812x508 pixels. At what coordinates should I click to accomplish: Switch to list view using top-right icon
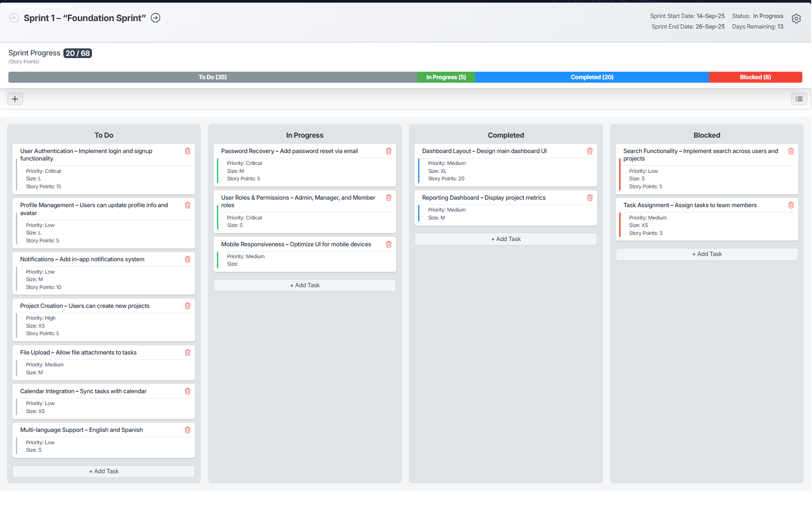coord(799,99)
